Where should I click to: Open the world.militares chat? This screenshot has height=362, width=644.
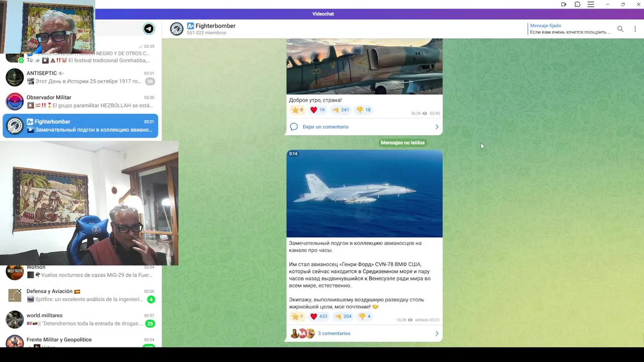[x=80, y=319]
